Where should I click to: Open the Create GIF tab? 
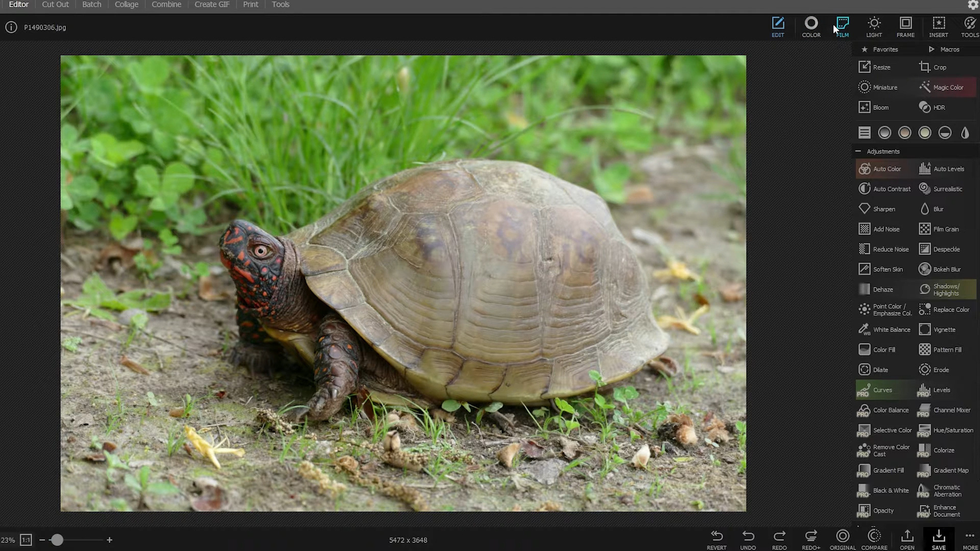tap(212, 5)
